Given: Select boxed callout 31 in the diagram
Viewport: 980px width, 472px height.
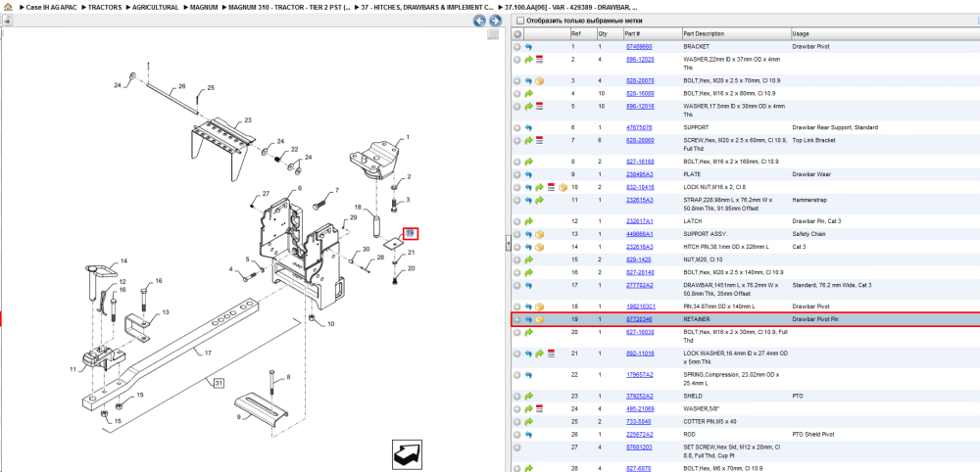Looking at the screenshot, I should (219, 382).
